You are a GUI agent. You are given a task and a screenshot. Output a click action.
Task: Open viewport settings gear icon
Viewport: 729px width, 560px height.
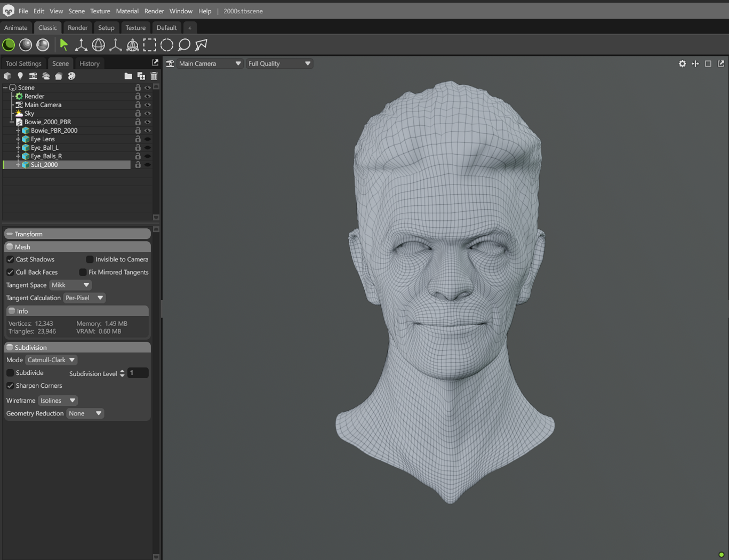coord(682,63)
